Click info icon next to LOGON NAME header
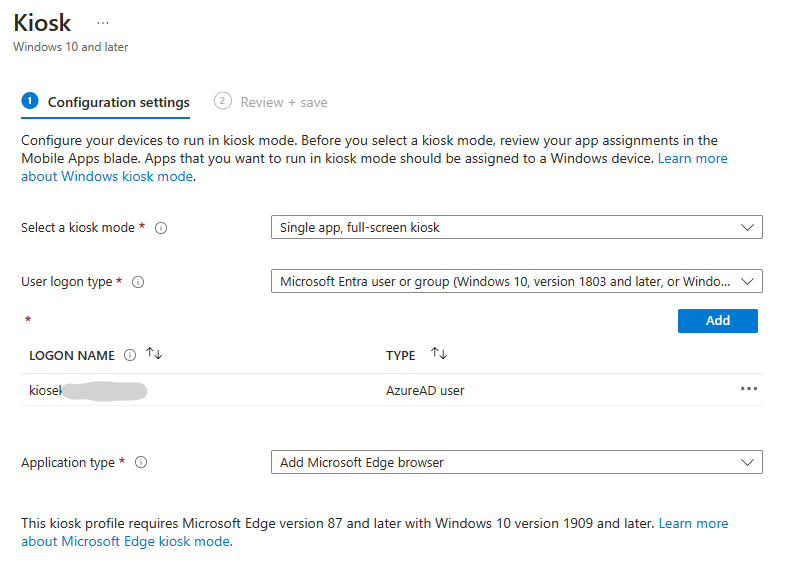805x564 pixels. (x=130, y=355)
